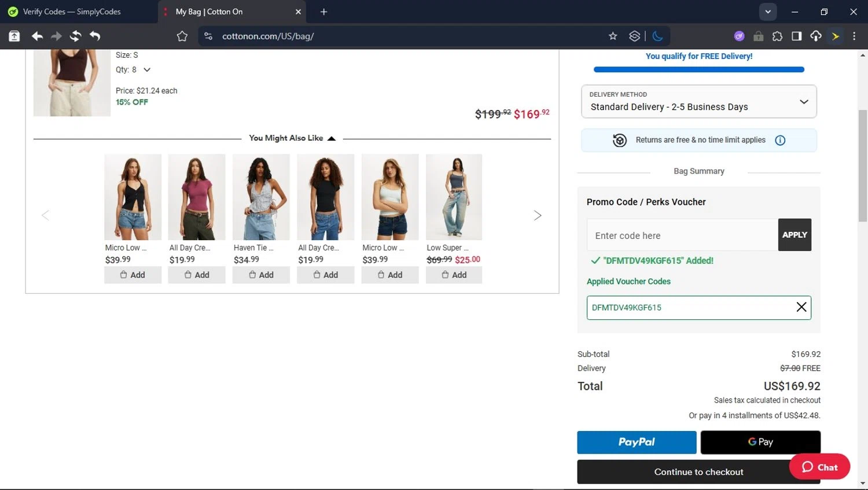
Task: Click the browser back arrow
Action: point(37,36)
